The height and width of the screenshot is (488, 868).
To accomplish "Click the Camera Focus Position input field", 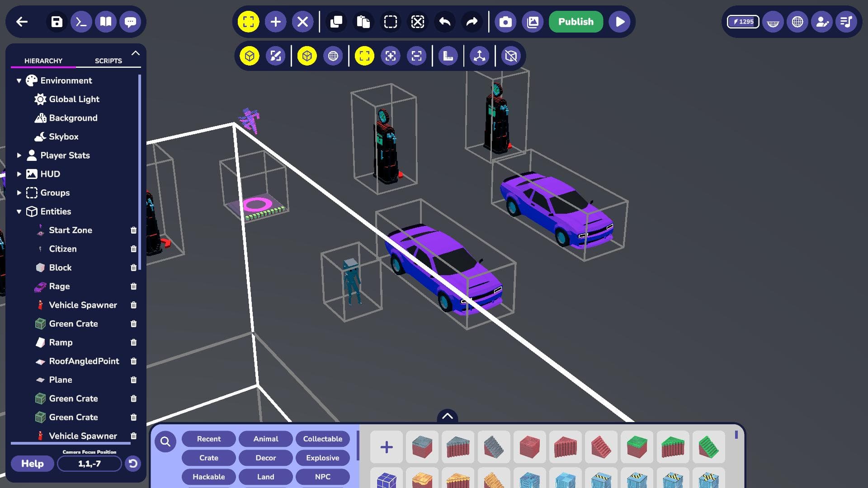I will [89, 463].
